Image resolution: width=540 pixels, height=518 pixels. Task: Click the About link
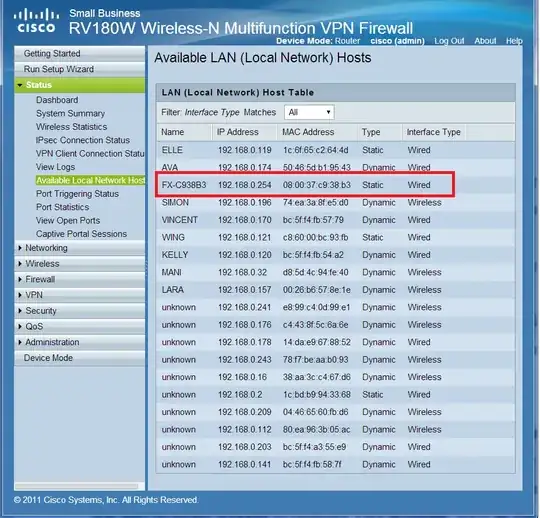pyautogui.click(x=485, y=41)
